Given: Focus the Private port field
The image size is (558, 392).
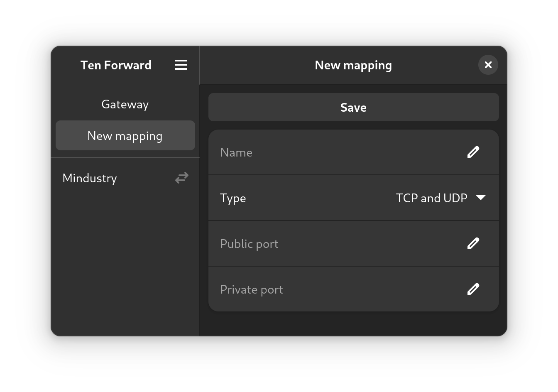Looking at the screenshot, I should click(354, 289).
